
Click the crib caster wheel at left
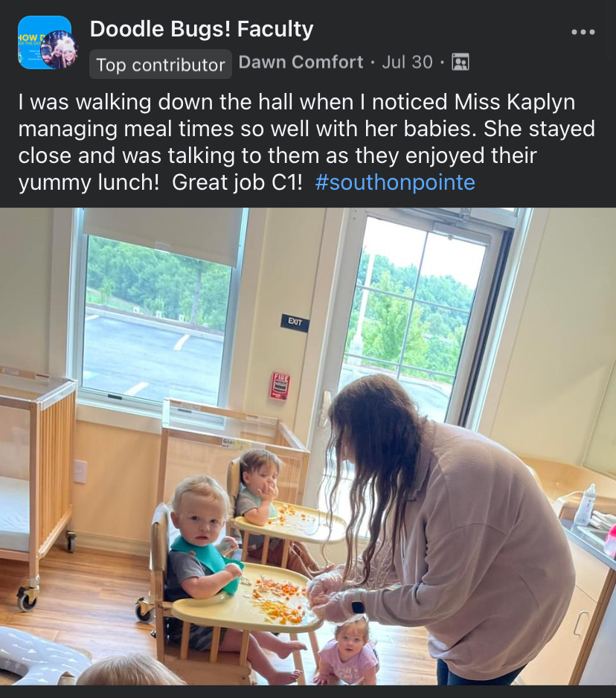pyautogui.click(x=27, y=598)
